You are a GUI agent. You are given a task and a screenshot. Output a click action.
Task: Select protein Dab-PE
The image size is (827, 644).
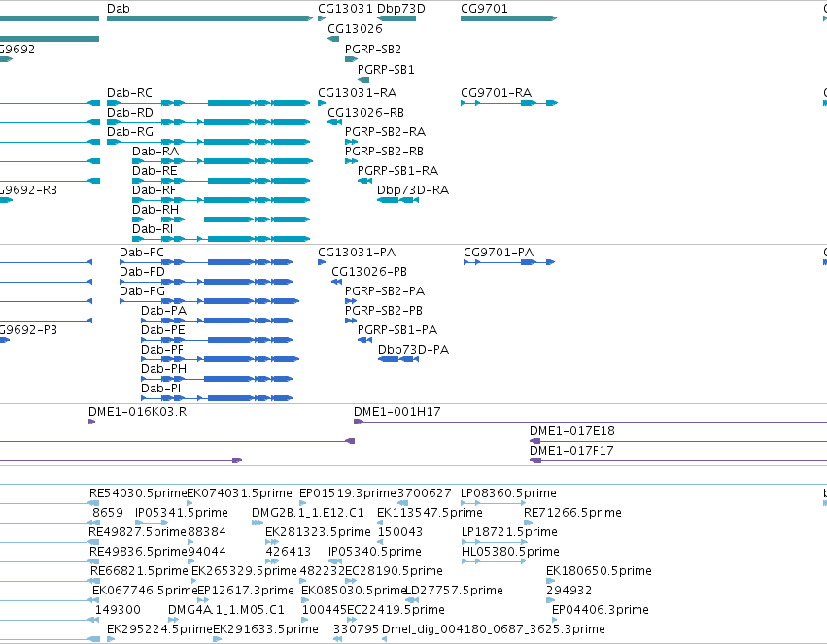[x=217, y=340]
